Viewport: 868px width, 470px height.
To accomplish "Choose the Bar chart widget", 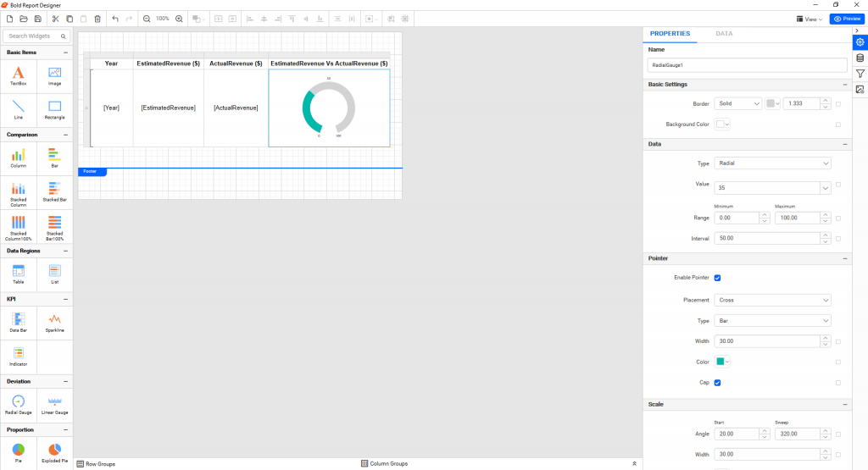I will pos(54,158).
